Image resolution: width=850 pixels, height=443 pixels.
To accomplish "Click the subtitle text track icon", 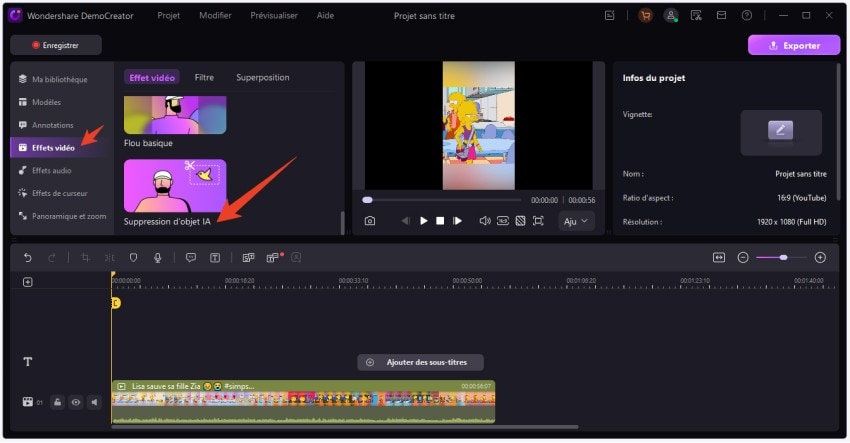I will (x=248, y=258).
